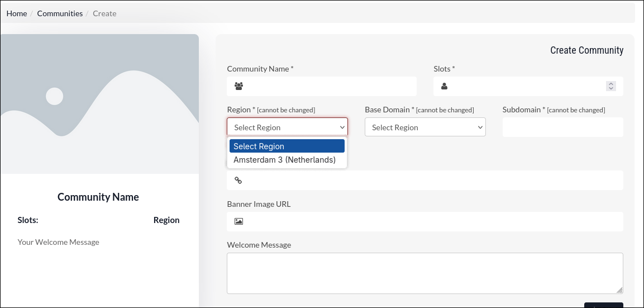
Task: Click the person icon in Slots field
Action: [x=445, y=86]
